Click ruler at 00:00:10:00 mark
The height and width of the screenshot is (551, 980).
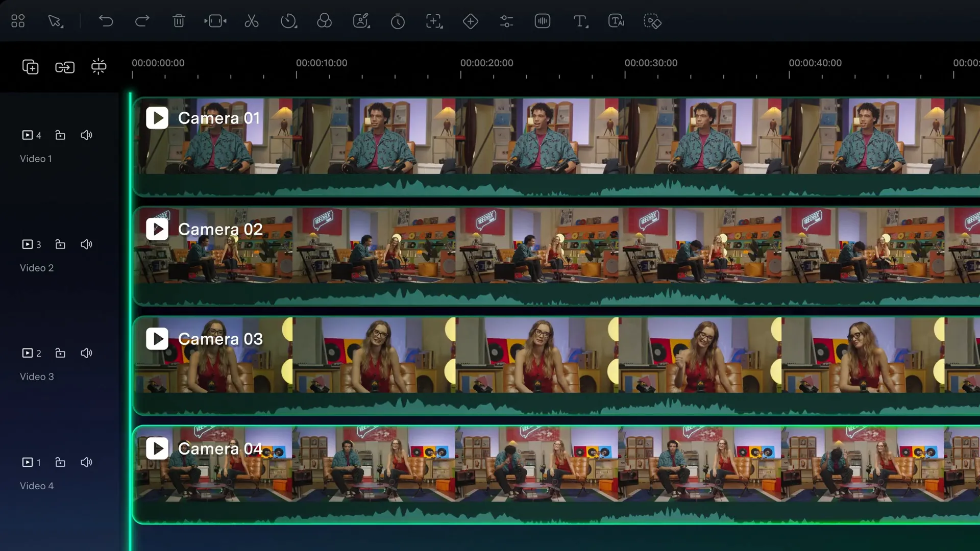click(322, 63)
